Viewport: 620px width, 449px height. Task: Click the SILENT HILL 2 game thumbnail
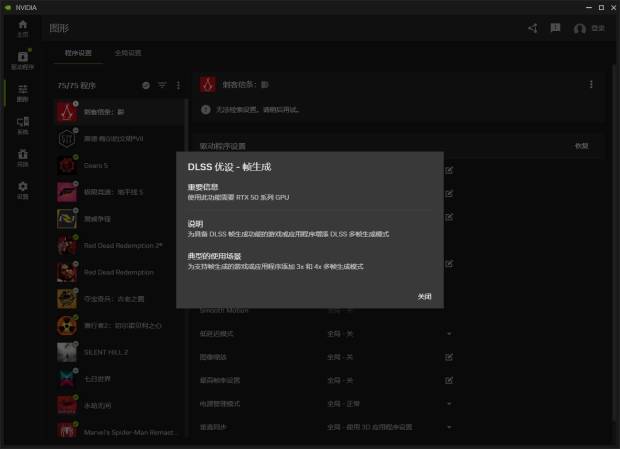(x=67, y=352)
